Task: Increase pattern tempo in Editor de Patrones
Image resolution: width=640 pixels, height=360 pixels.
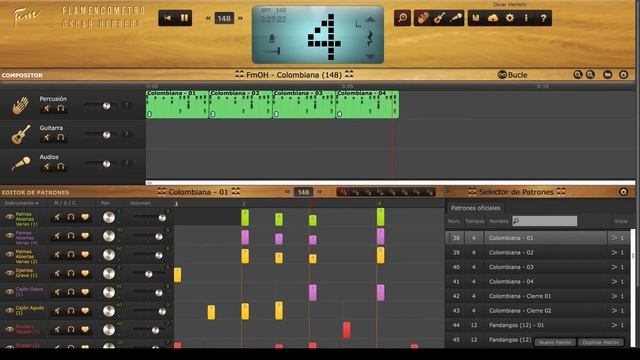Action: (319, 192)
